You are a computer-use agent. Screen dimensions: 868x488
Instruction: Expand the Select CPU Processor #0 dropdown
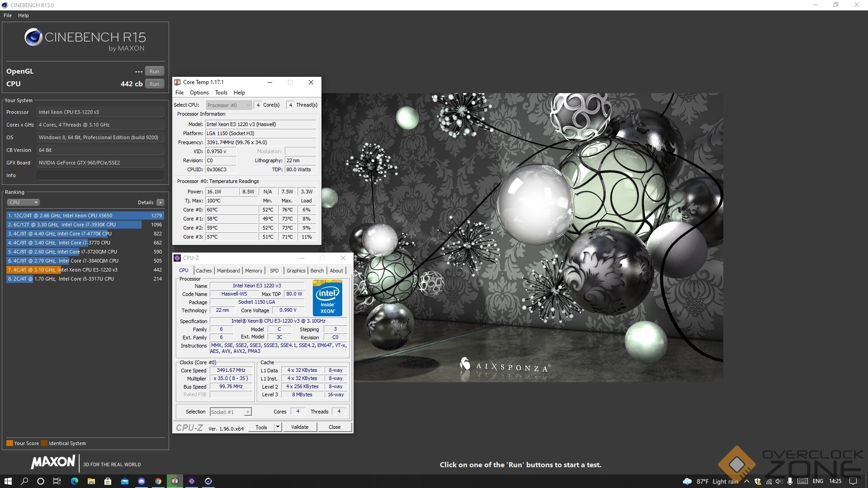pos(229,105)
